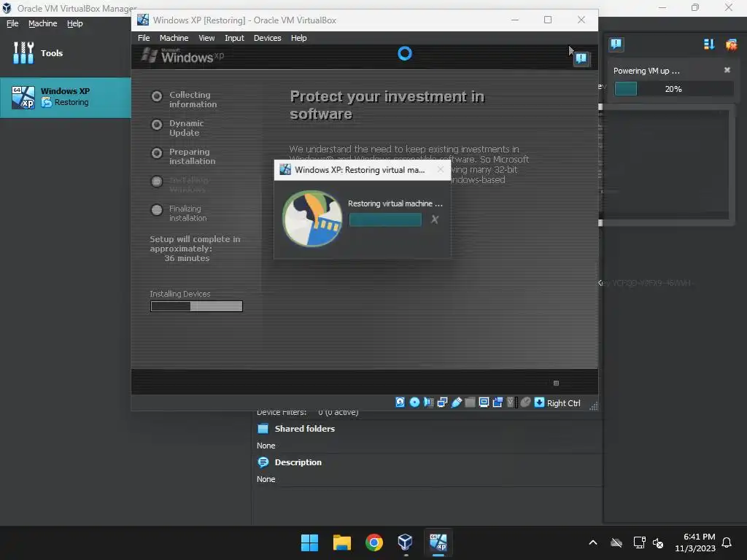Click virtualization features V indicator
747x560 pixels.
pyautogui.click(x=511, y=402)
